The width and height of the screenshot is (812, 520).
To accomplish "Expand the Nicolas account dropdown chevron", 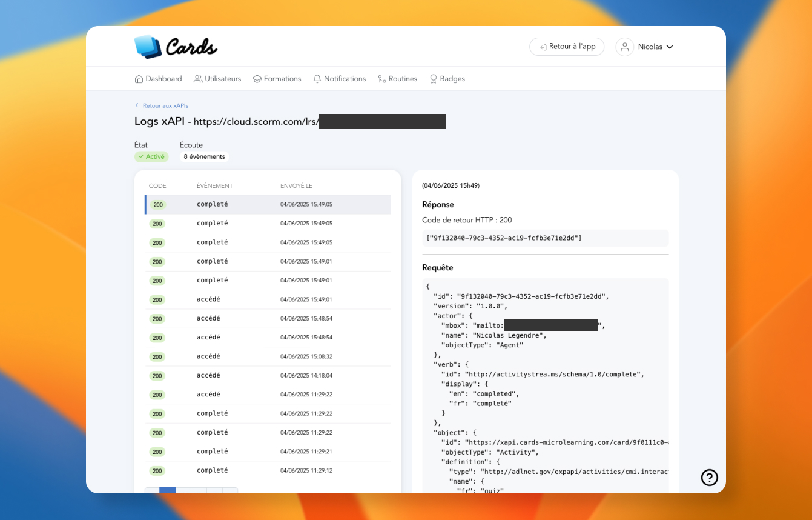I will pos(670,47).
